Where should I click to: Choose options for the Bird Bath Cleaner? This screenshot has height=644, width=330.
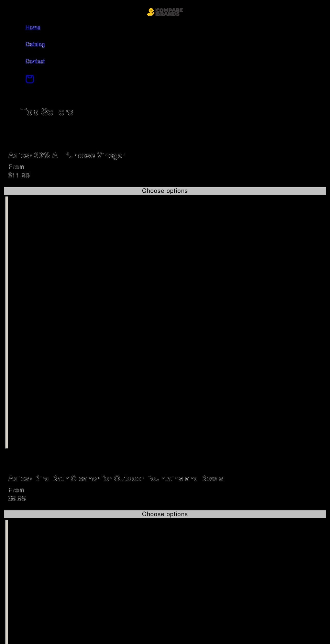[165, 514]
